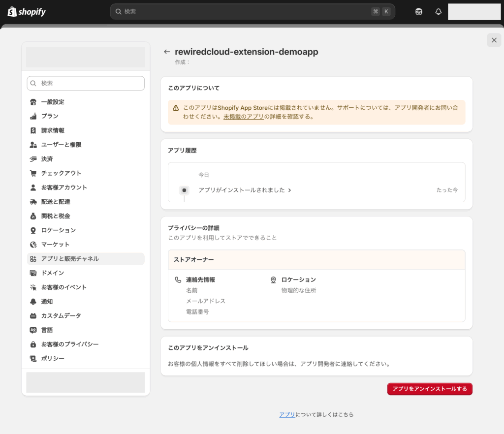Click the チェックアウト cart icon

pyautogui.click(x=33, y=173)
